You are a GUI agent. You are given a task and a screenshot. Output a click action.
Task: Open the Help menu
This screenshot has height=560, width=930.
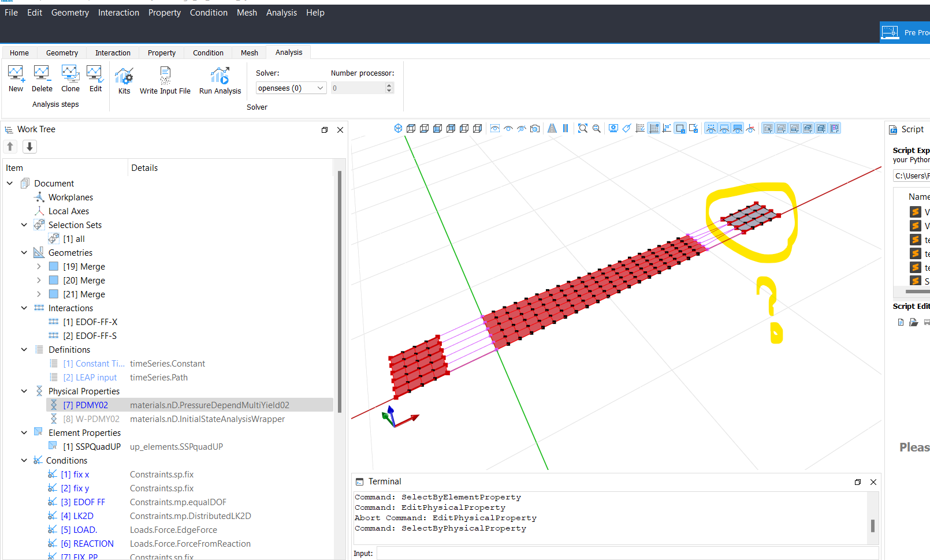tap(315, 13)
